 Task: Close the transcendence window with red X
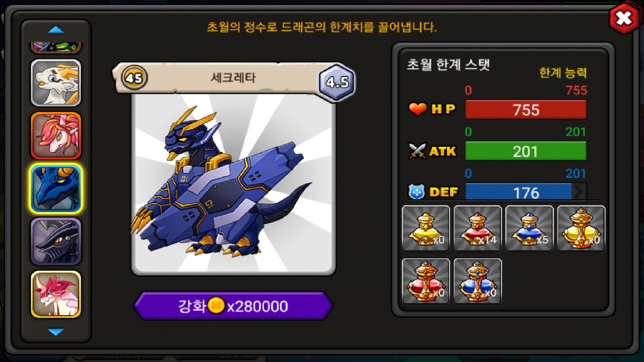(624, 18)
